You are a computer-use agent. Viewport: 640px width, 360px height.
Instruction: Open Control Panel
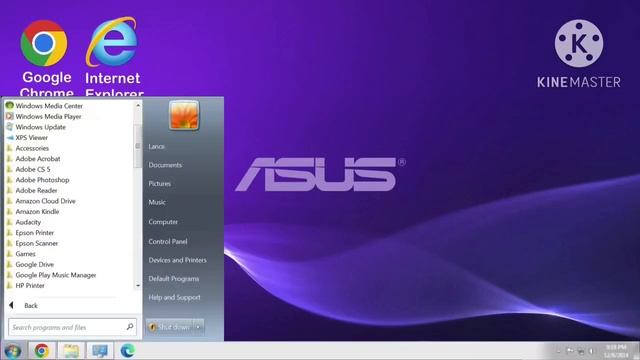168,242
